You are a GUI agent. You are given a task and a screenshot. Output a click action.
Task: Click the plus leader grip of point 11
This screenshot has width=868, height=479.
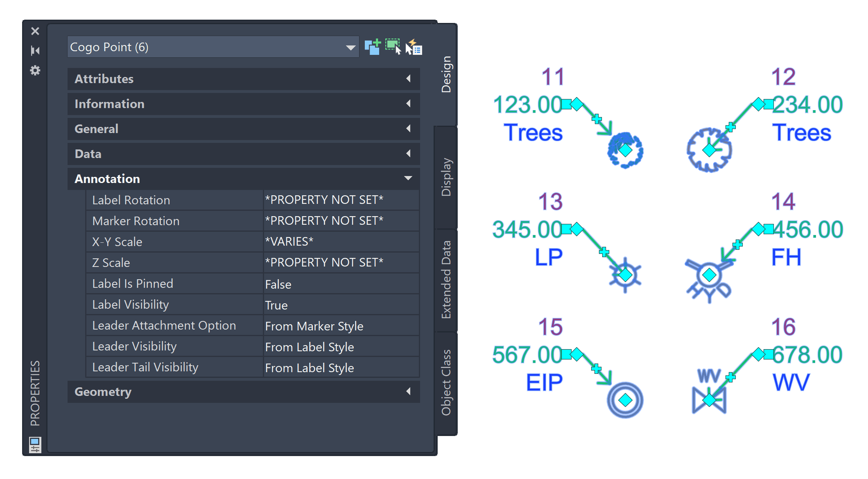(x=597, y=119)
